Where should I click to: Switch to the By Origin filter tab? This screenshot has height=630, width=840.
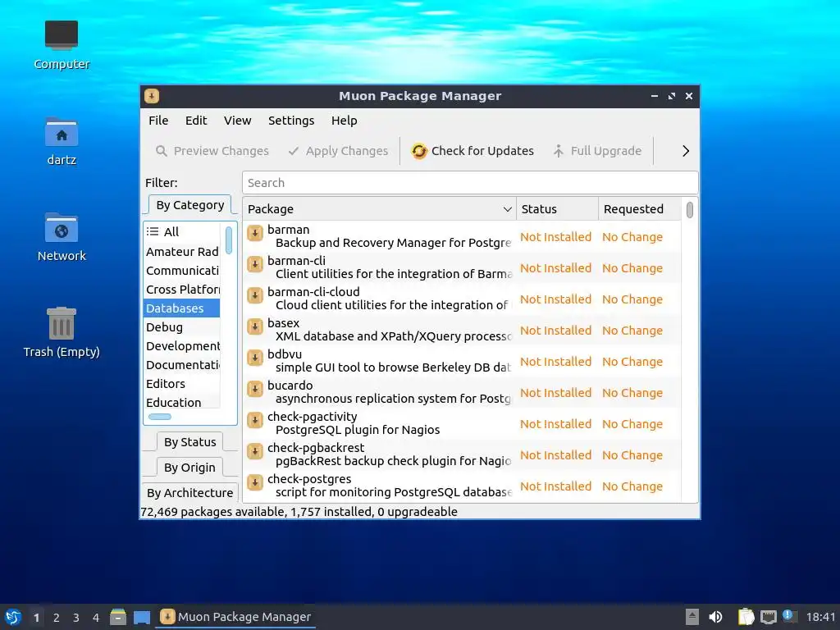pyautogui.click(x=190, y=467)
